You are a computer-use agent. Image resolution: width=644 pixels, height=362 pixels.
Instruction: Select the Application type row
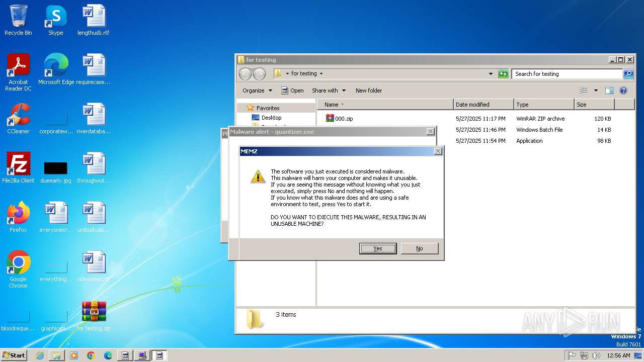(x=529, y=141)
